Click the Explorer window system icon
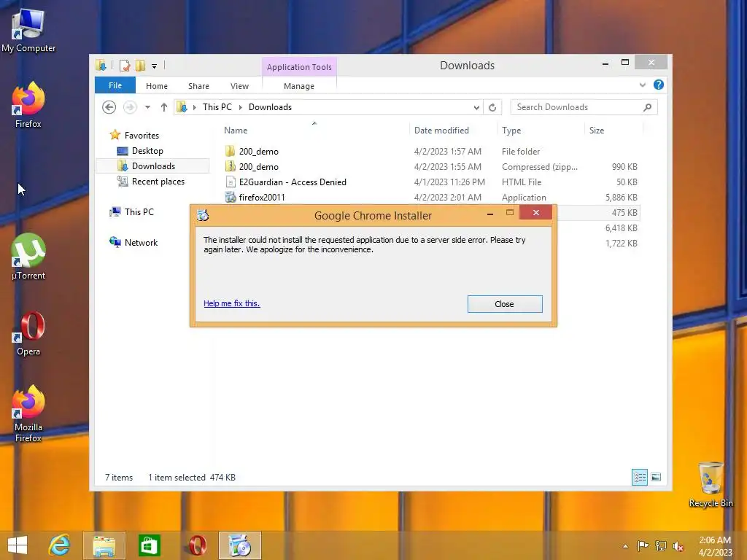The image size is (747, 560). [x=101, y=65]
